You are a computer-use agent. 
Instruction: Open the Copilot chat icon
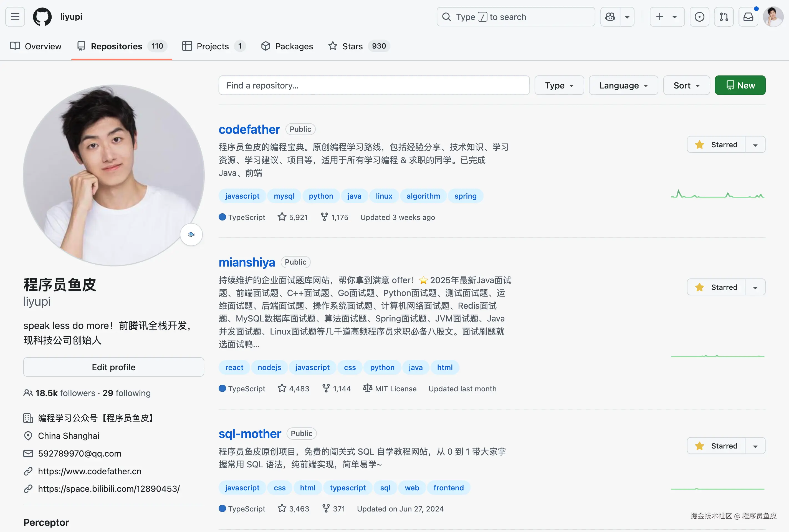(x=610, y=17)
